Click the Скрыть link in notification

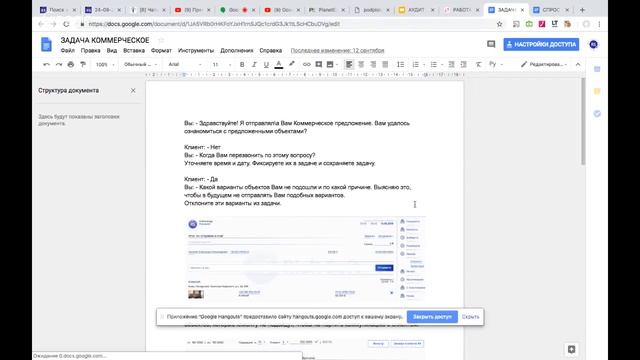(x=471, y=317)
